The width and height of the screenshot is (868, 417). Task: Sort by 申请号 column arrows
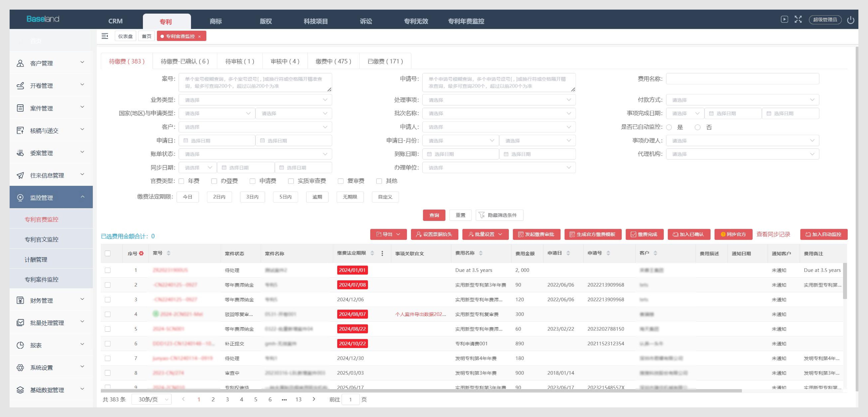[x=608, y=253]
